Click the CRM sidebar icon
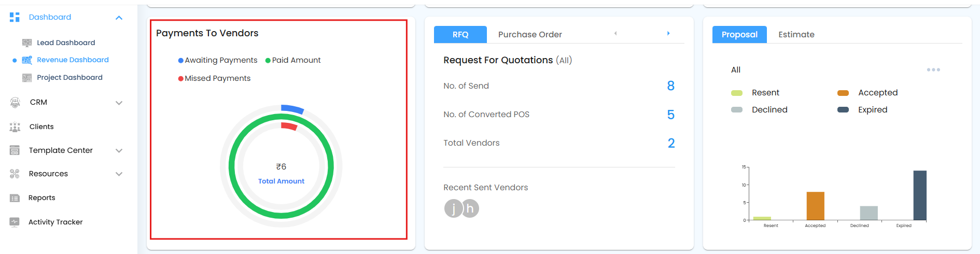Image resolution: width=980 pixels, height=254 pixels. pos(15,103)
